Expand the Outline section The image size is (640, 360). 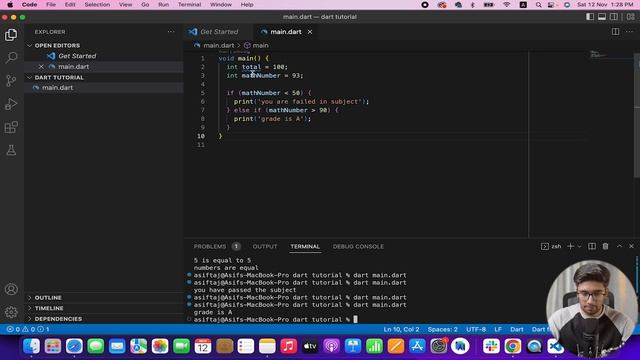click(48, 298)
